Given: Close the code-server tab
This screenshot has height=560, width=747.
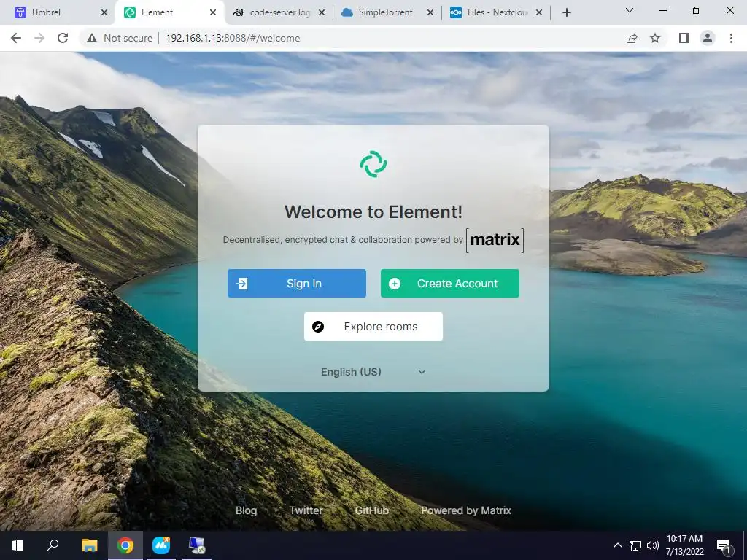Looking at the screenshot, I should click(322, 13).
